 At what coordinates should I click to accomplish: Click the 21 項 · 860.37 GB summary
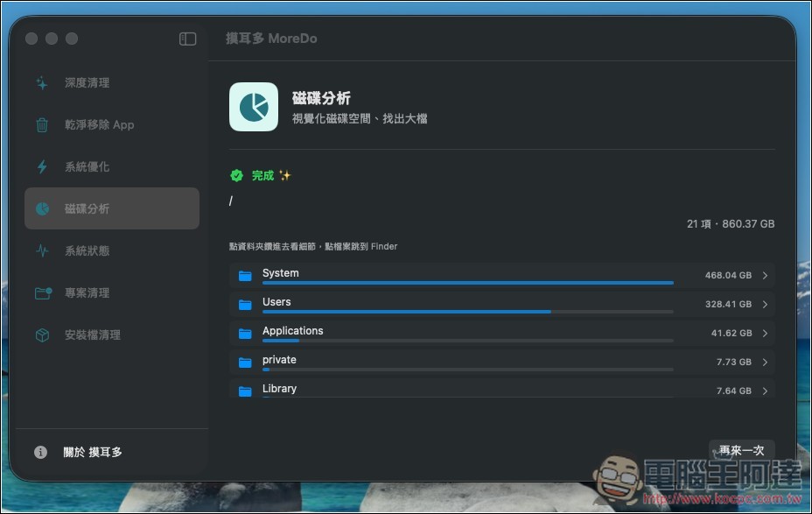[x=731, y=224]
